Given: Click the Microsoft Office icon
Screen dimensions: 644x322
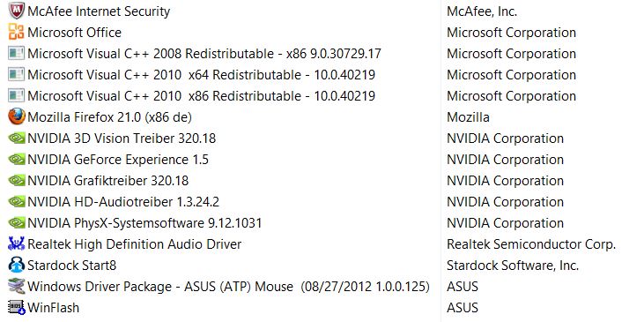Looking at the screenshot, I should [x=17, y=32].
